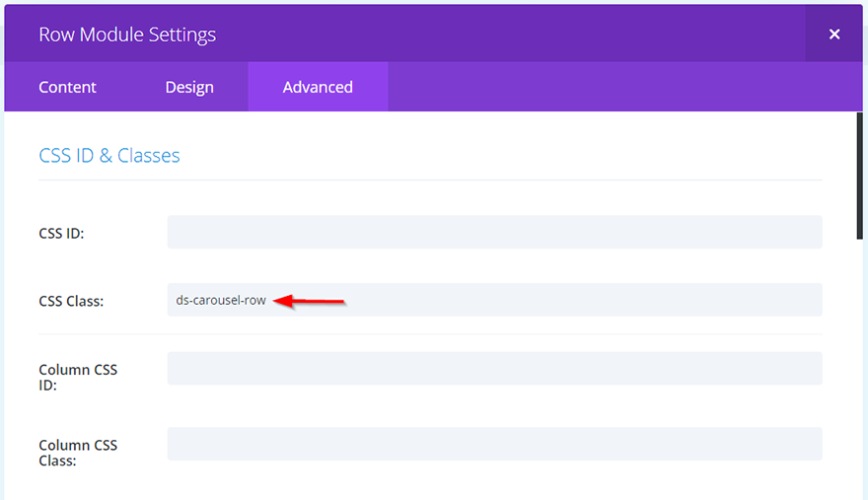Switch to the Content tab

coord(67,87)
